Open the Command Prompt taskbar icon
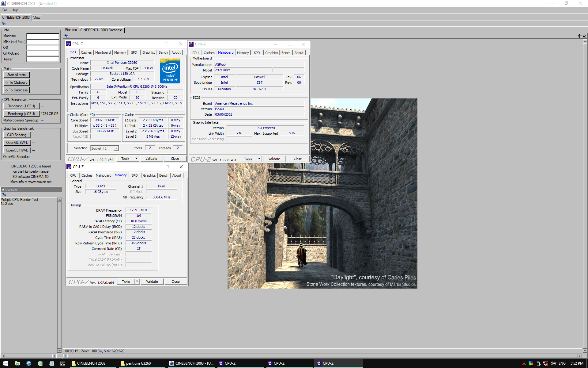588x368 pixels. (63, 363)
